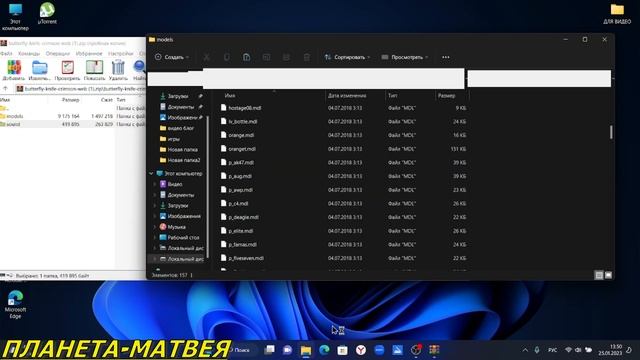Expand Видео node in navigation pane
This screenshot has height=360, width=640.
(155, 184)
